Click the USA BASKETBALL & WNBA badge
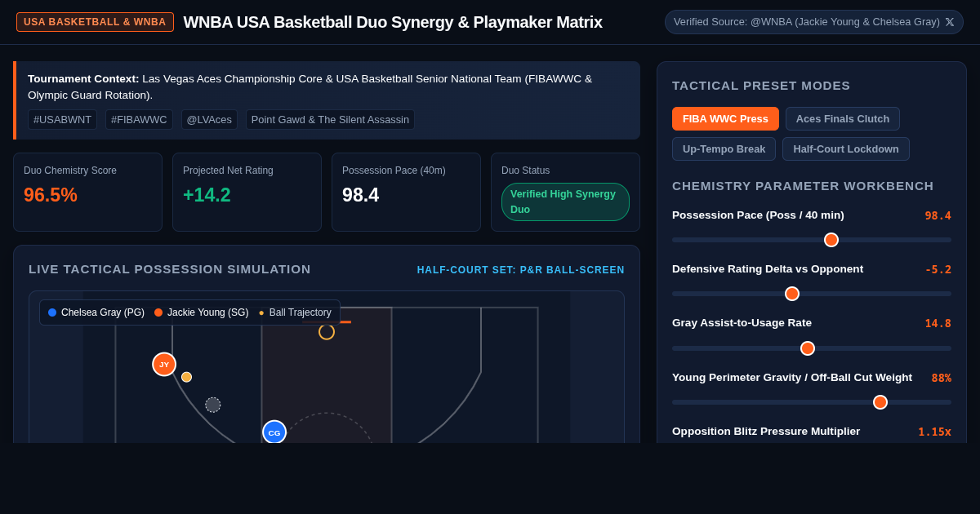980x514 pixels. click(95, 22)
